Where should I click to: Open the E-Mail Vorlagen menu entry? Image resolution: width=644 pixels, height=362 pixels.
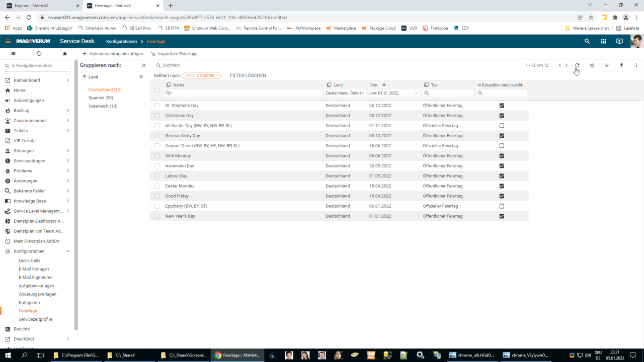(34, 269)
